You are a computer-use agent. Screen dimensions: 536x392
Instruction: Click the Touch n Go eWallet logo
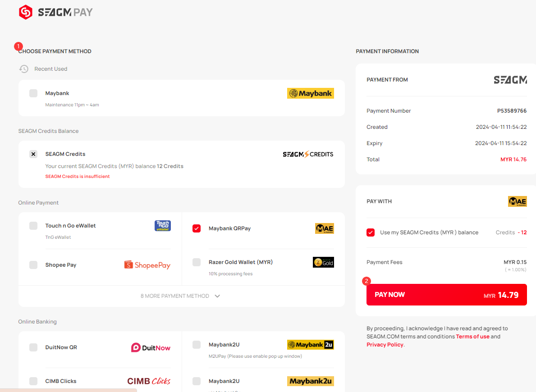coord(163,226)
